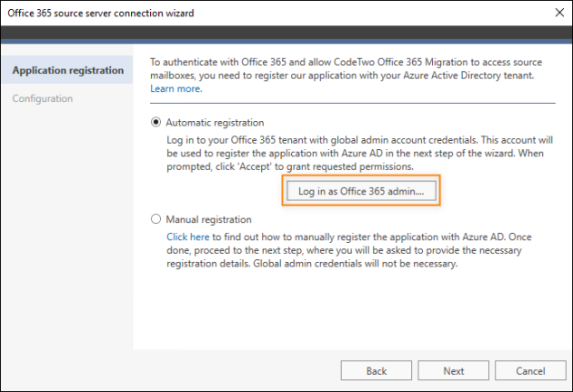Open the Click here manual registration link
This screenshot has height=392, width=573.
(188, 237)
